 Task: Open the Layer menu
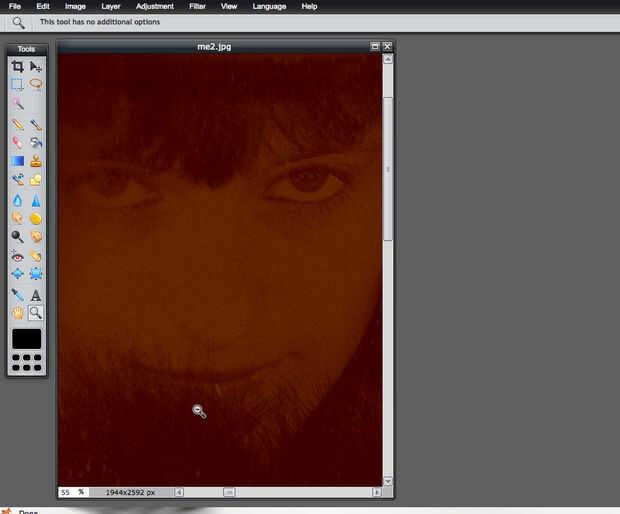[111, 6]
